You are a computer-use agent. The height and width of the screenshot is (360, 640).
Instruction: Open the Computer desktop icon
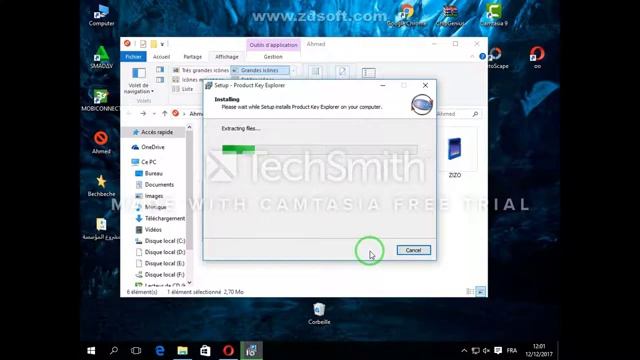101,16
